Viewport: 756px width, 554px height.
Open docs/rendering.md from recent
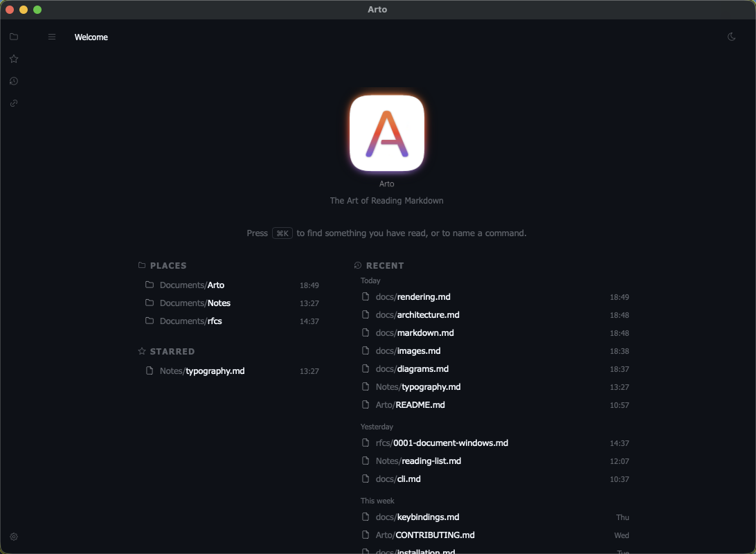tap(495, 297)
